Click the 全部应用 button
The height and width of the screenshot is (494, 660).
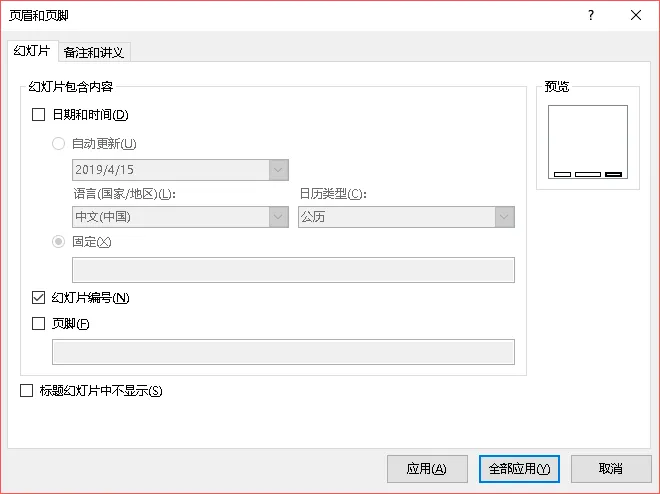tap(519, 468)
